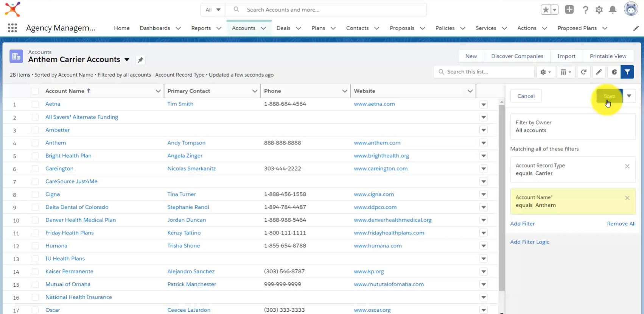Screen dimensions: 644x314
Task: Open the Setup gear icon
Action: pyautogui.click(x=599, y=10)
